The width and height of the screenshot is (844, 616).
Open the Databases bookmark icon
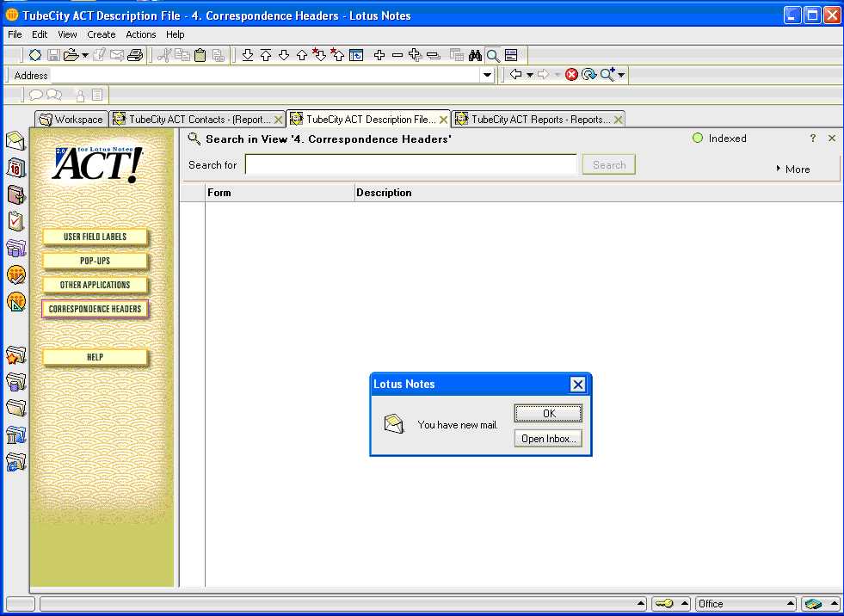15,248
